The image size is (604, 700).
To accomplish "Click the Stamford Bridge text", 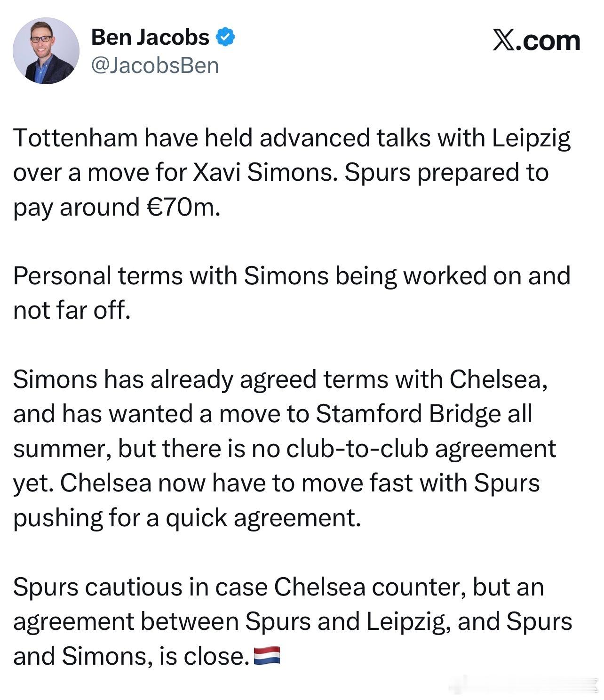I will coord(408,414).
